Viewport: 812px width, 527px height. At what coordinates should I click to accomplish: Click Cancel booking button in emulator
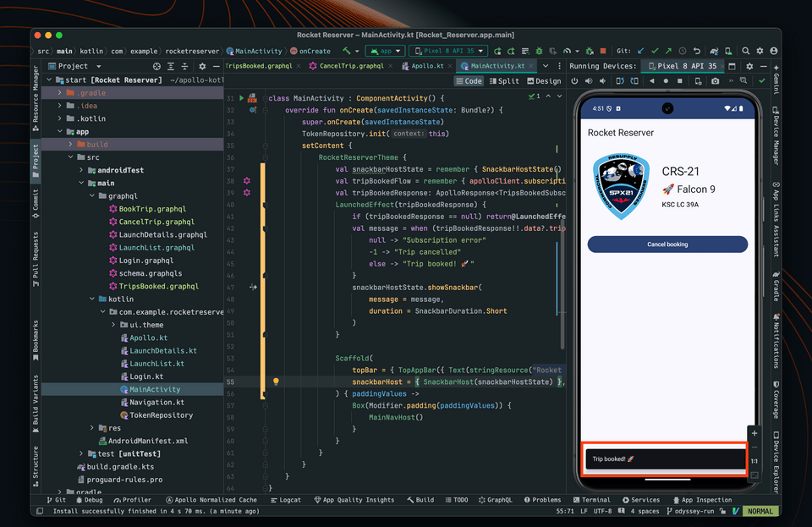pos(667,244)
